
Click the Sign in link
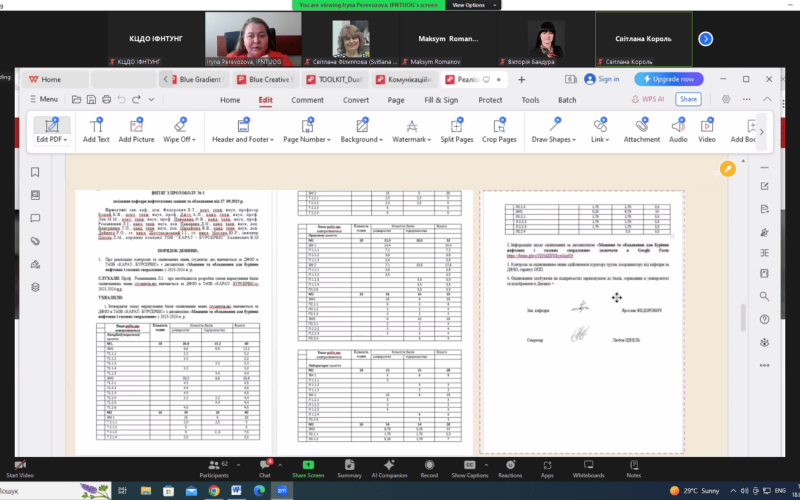(x=602, y=79)
